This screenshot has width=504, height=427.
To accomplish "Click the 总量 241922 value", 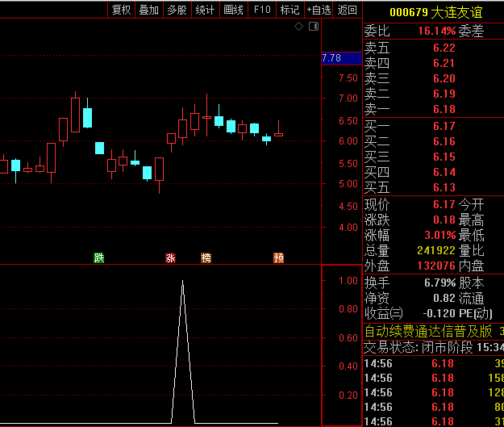I will (x=436, y=250).
